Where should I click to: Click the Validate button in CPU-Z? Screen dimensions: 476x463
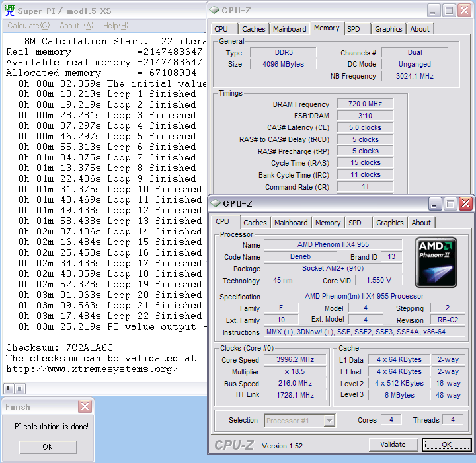point(393,445)
